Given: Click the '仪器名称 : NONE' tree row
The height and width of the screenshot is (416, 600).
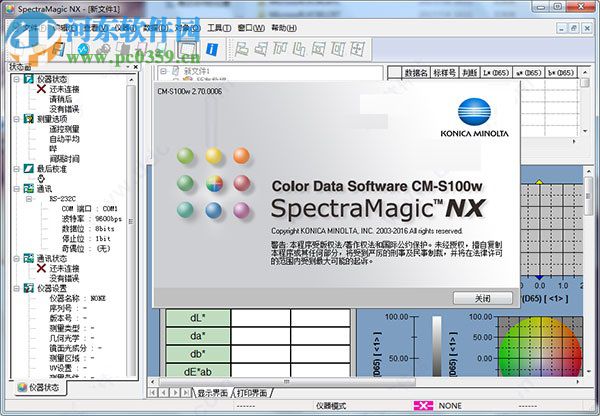Looking at the screenshot, I should click(x=77, y=298).
